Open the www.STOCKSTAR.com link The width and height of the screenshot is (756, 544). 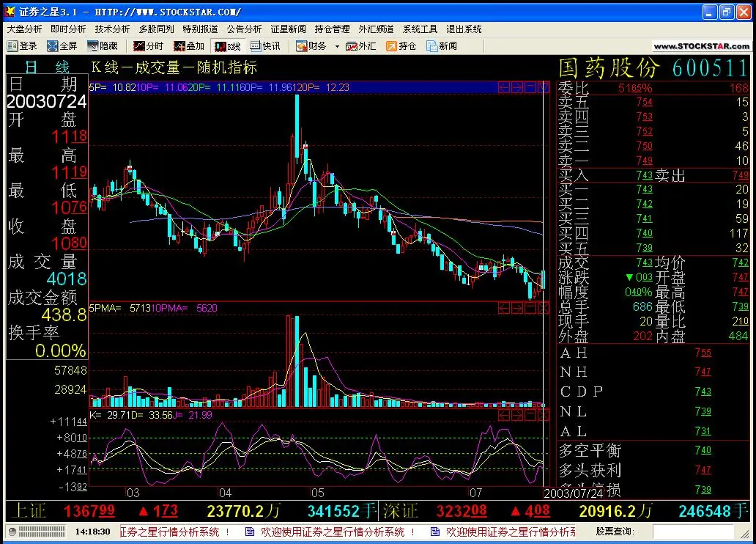[x=702, y=46]
